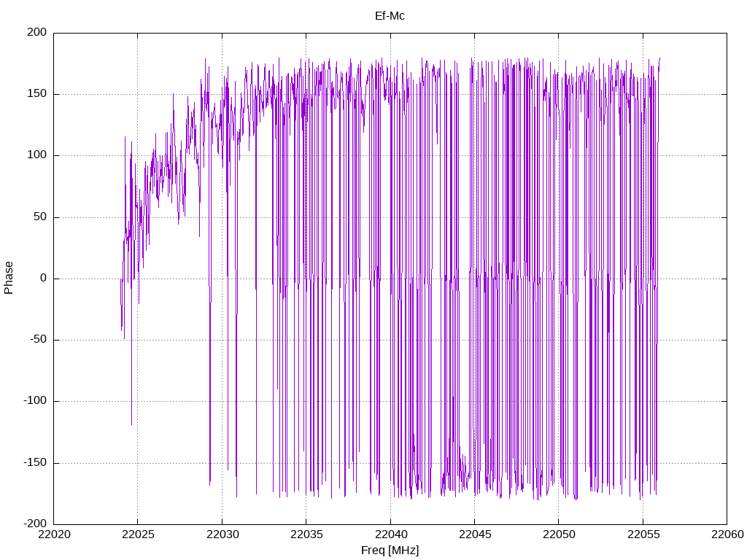Click the y-axis tick label 0

44,278
